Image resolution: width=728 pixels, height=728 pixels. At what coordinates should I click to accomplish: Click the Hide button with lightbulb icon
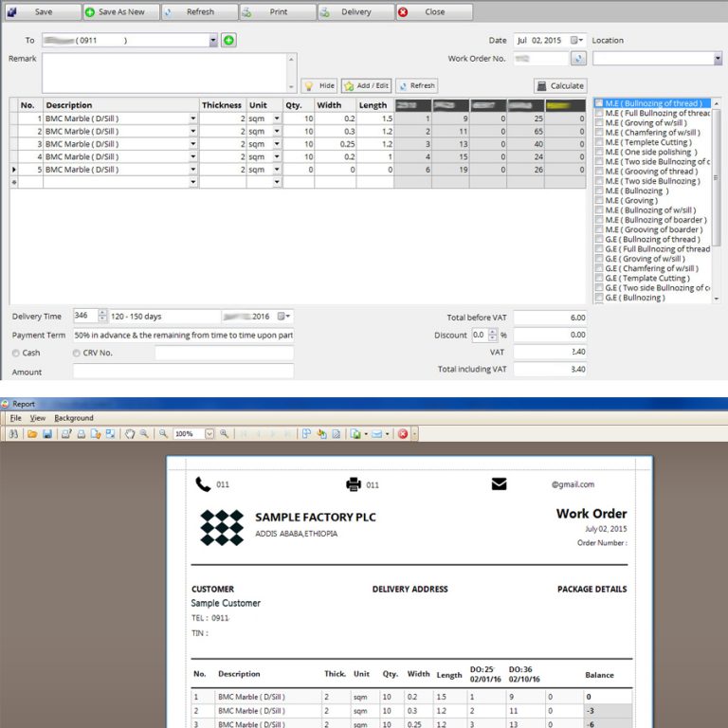point(318,86)
